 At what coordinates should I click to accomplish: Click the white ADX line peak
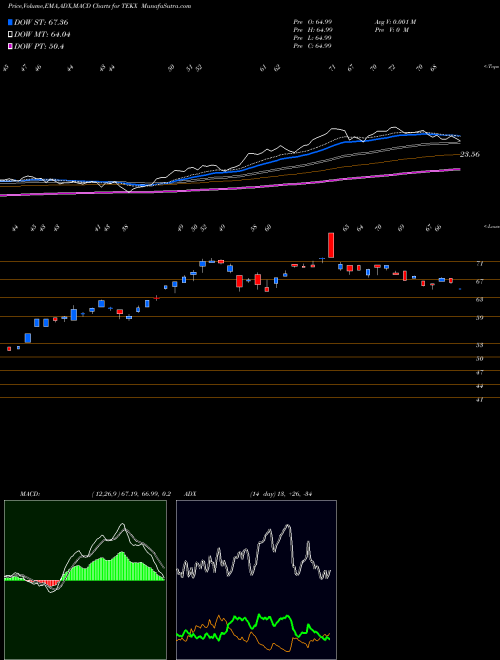coord(288,526)
